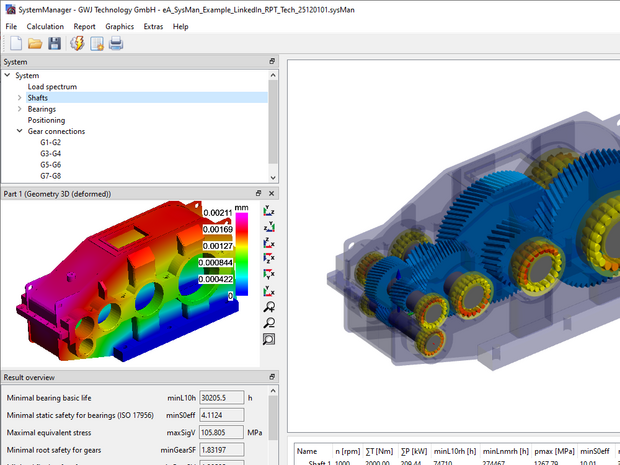Click the New file toolbar icon
The height and width of the screenshot is (465, 620).
point(15,43)
